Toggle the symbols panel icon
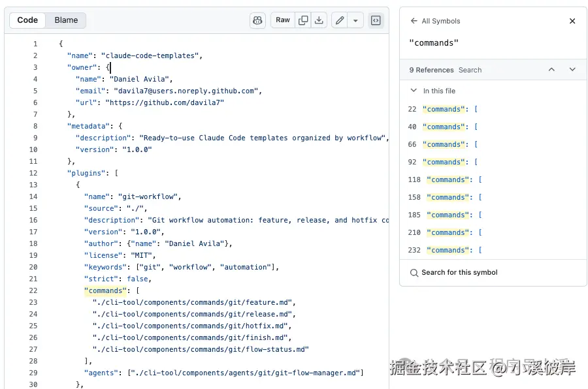The height and width of the screenshot is (389, 588). [376, 20]
